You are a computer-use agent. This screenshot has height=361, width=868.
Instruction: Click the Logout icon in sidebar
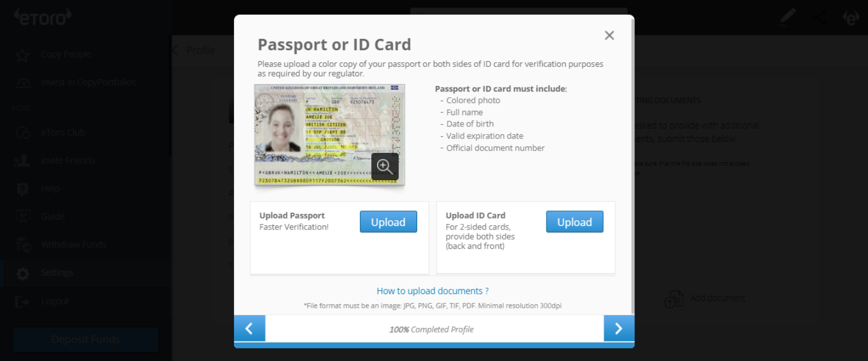(22, 301)
